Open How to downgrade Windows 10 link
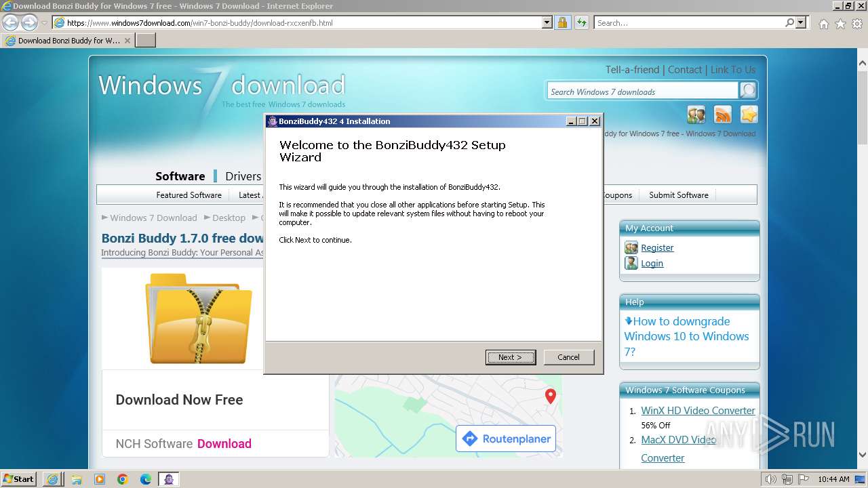Viewport: 868px width, 488px height. [686, 336]
